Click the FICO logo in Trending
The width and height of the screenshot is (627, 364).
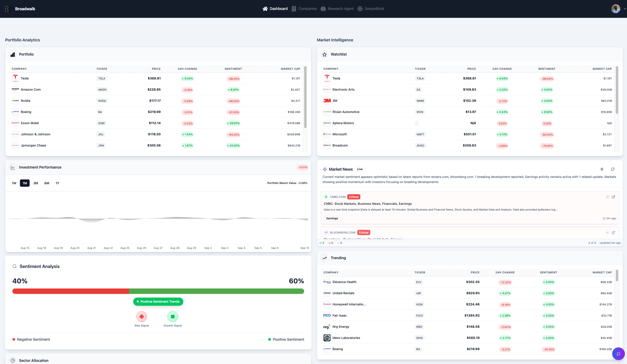[x=327, y=316]
